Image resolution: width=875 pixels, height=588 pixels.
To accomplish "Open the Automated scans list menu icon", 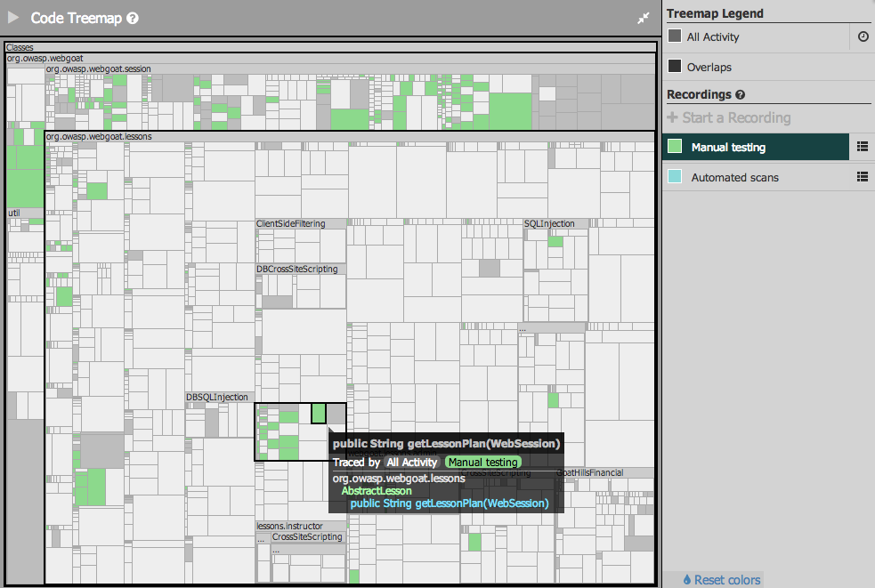I will (862, 177).
